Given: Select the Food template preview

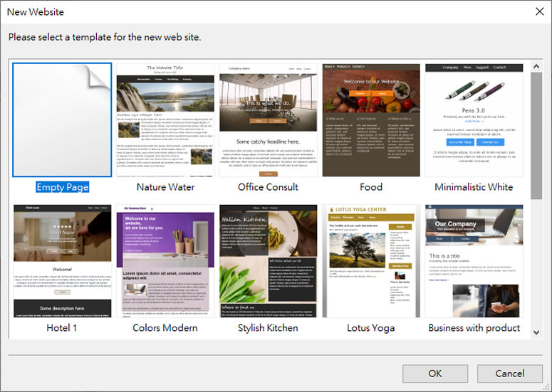Looking at the screenshot, I should click(371, 120).
